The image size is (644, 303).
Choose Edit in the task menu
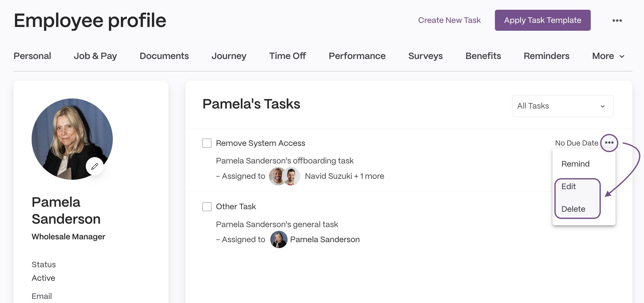pos(569,186)
